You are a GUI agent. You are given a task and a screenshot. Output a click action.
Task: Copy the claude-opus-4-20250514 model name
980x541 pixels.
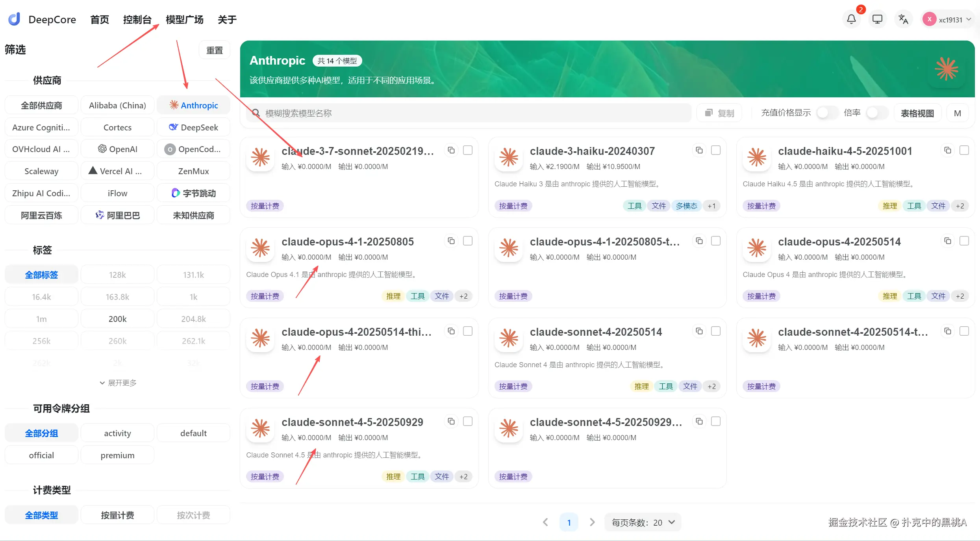947,241
